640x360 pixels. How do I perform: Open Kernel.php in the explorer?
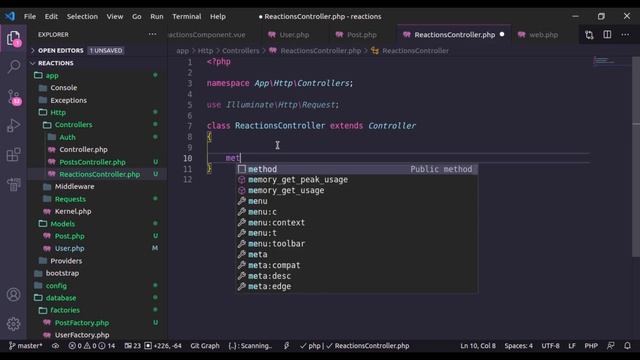point(97,211)
